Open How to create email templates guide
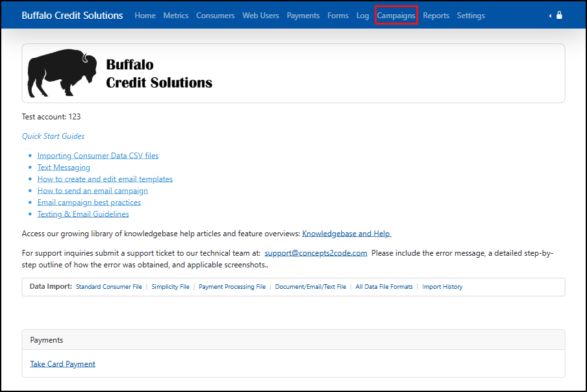The width and height of the screenshot is (587, 392). [x=105, y=178]
